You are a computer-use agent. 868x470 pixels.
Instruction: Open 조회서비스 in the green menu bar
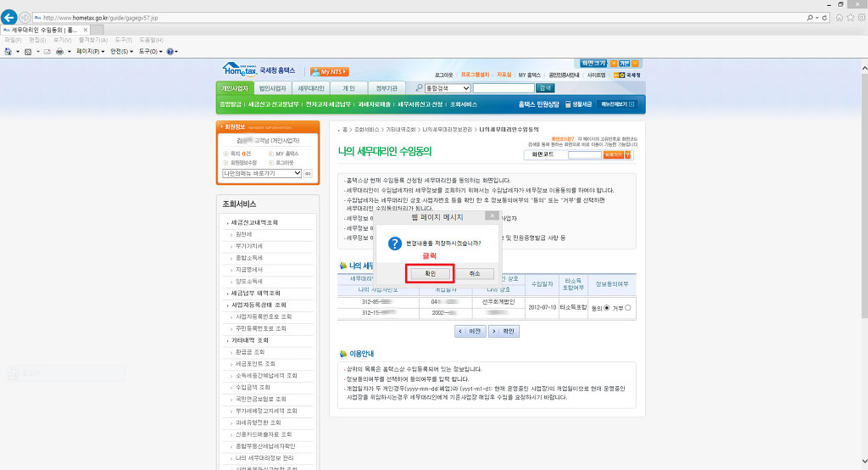(464, 104)
